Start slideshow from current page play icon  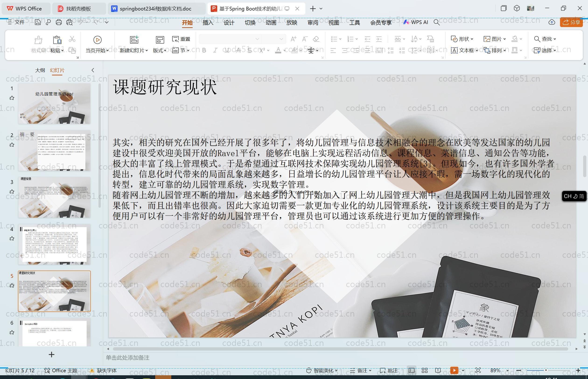97,40
